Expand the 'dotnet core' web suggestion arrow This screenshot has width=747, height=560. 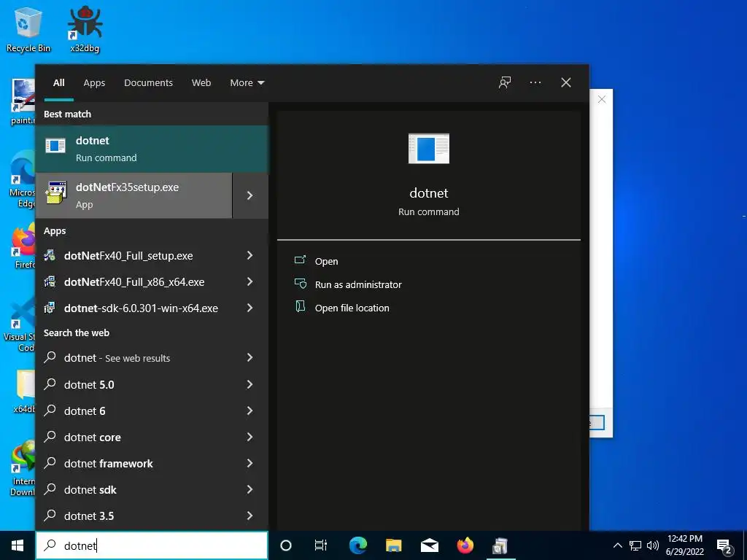[x=250, y=437]
